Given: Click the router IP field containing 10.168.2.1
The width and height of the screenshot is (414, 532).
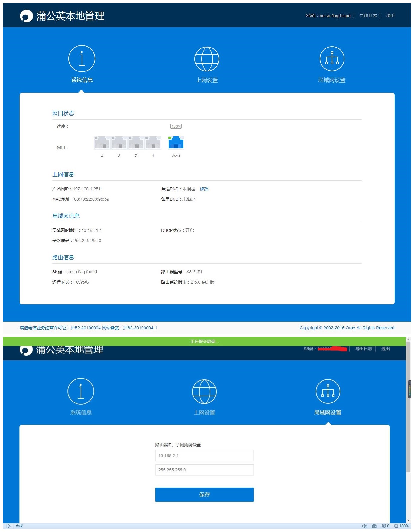Looking at the screenshot, I should [x=204, y=455].
